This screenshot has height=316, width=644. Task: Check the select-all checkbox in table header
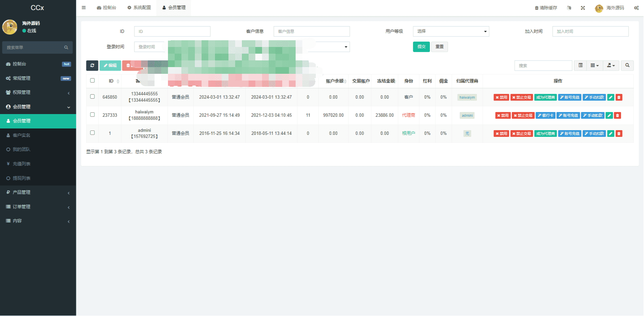(92, 81)
